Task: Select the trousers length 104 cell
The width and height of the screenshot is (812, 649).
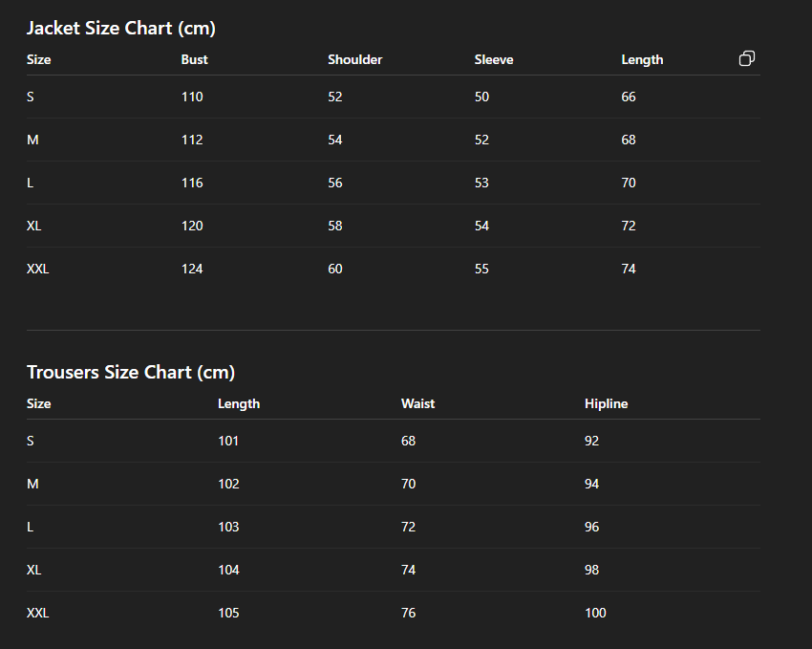Action: 228,570
